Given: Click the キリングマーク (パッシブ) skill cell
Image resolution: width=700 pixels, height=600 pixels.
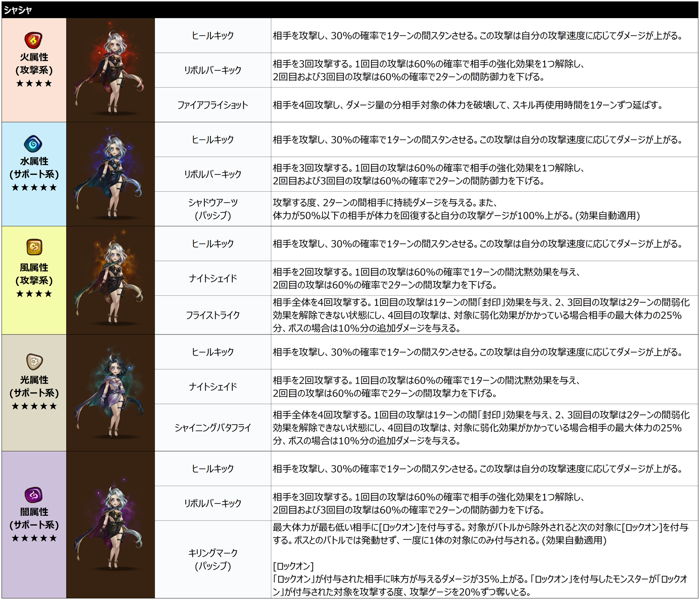Looking at the screenshot, I should pos(212,559).
